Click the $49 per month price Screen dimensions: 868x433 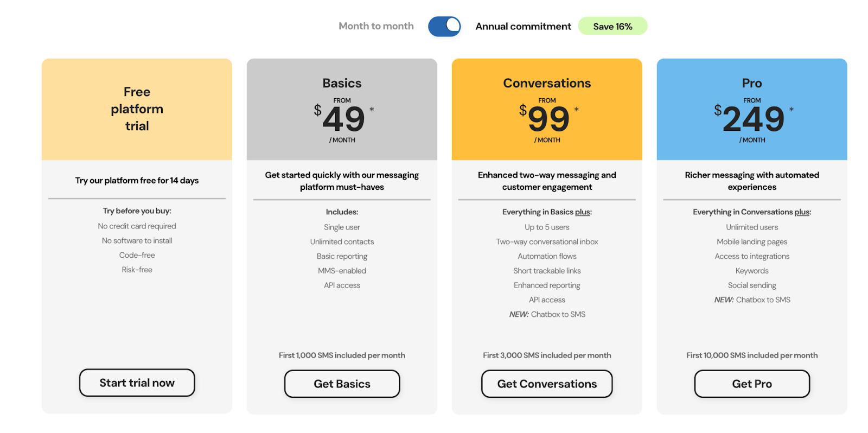[343, 119]
